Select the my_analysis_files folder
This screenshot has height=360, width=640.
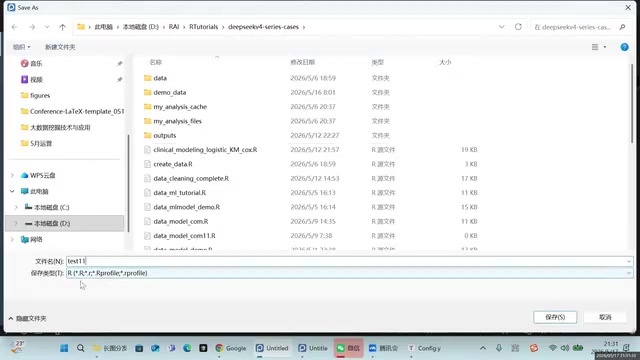178,121
